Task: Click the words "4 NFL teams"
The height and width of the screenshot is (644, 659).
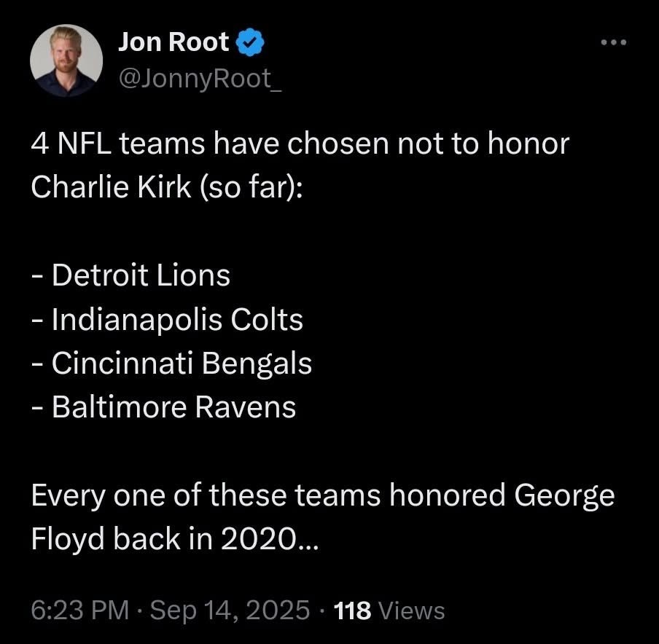Action: pyautogui.click(x=107, y=144)
